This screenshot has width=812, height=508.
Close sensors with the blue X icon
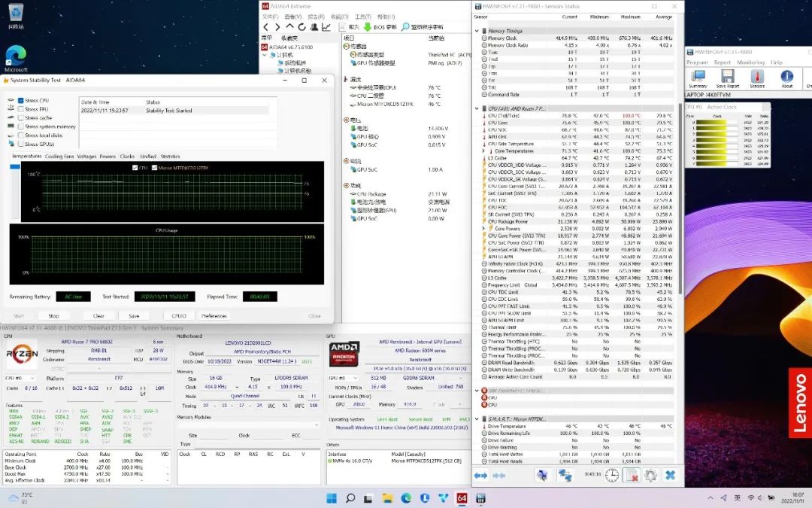click(670, 475)
